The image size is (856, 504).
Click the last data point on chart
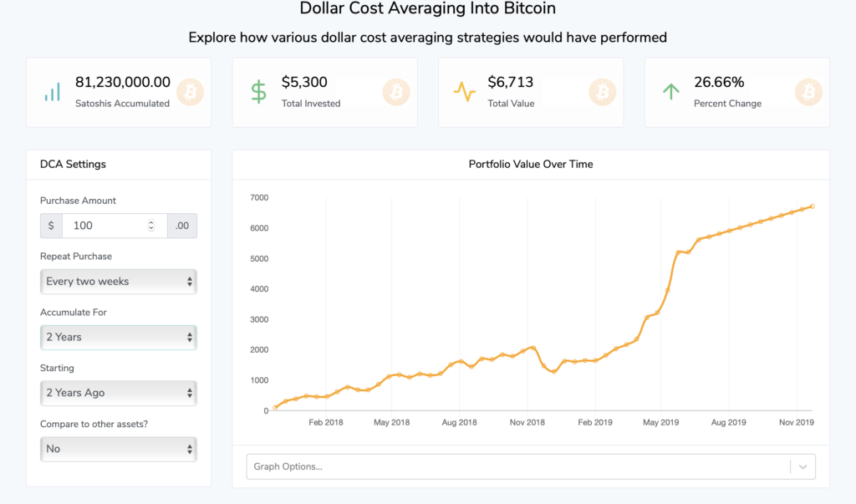point(813,206)
